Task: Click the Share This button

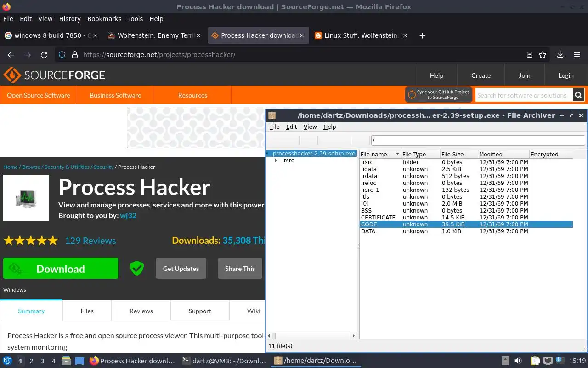Action: pyautogui.click(x=240, y=269)
